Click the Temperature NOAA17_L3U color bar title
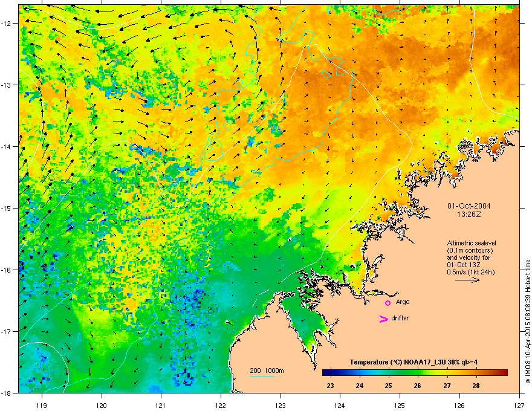Viewport: 532px width, 411px height. pyautogui.click(x=414, y=362)
